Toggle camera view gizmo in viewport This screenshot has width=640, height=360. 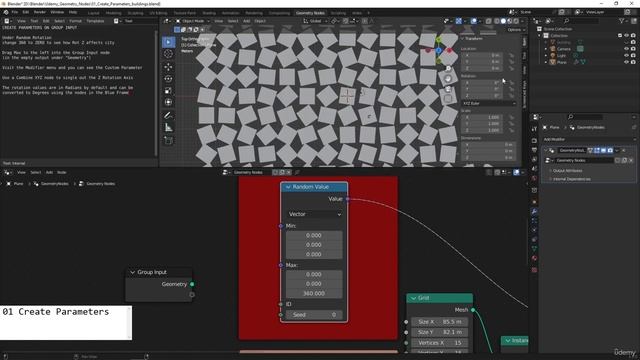tap(448, 89)
